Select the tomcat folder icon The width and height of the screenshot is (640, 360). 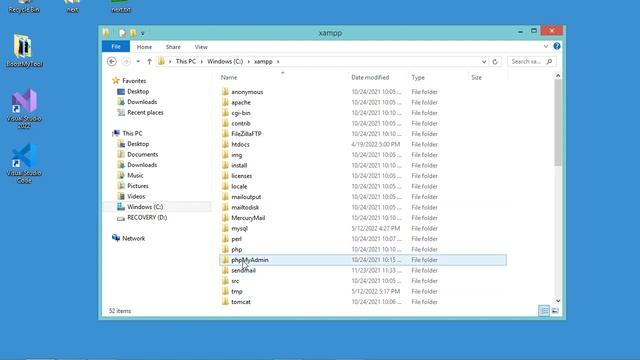[225, 302]
